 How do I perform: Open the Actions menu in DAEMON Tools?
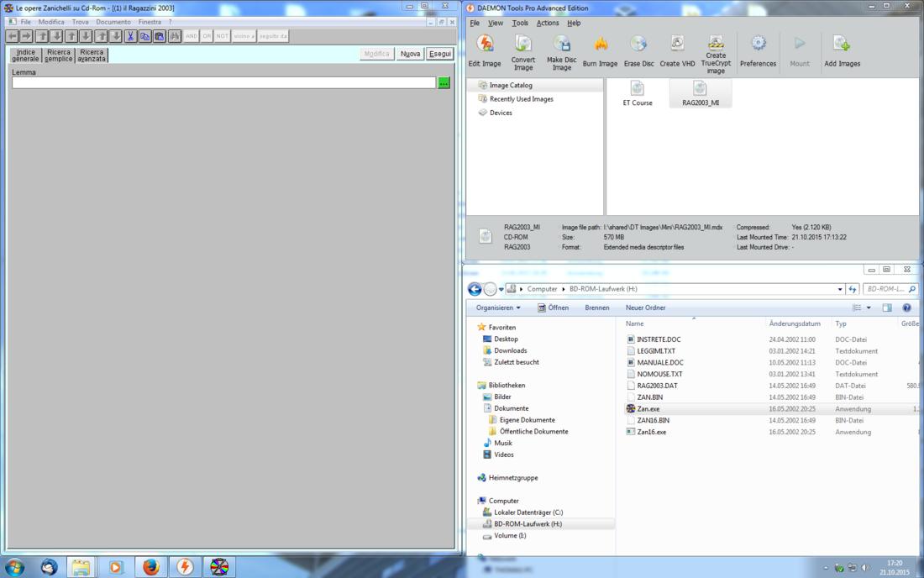[548, 23]
